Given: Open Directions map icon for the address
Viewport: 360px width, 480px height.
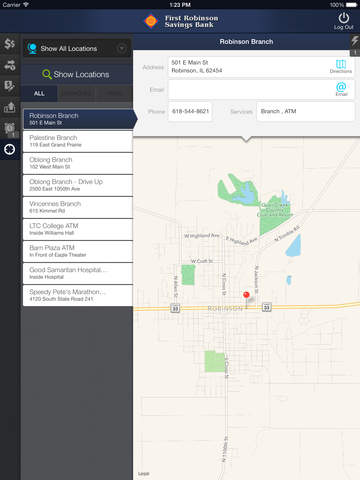Looking at the screenshot, I should [x=341, y=66].
